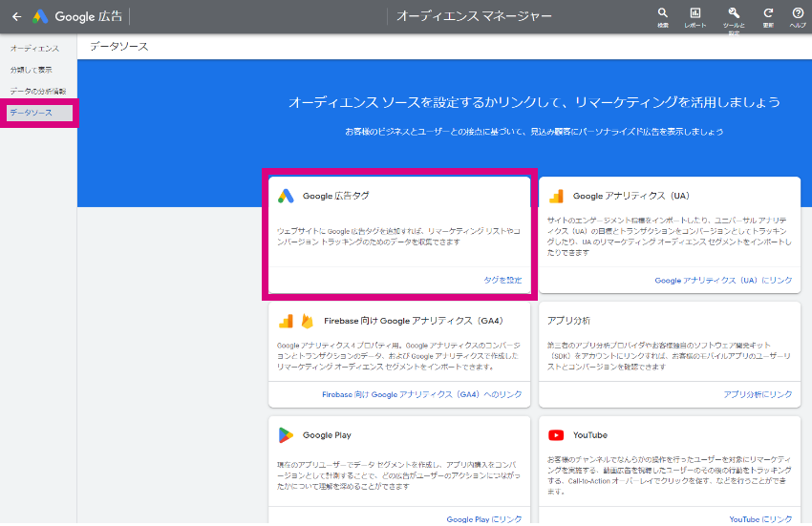The height and width of the screenshot is (526, 812).
Task: Click Google アナリティクス (UA) にリンク link
Action: (x=723, y=280)
